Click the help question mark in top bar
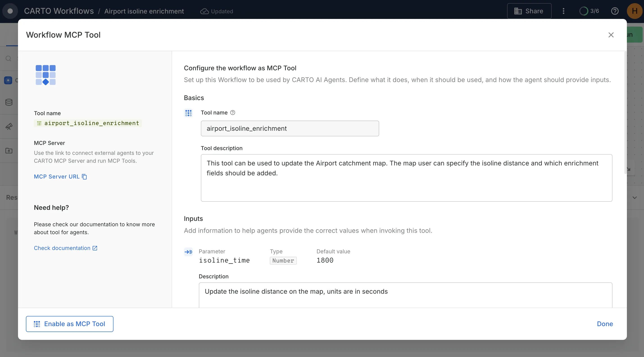Image resolution: width=644 pixels, height=357 pixels. pos(615,11)
